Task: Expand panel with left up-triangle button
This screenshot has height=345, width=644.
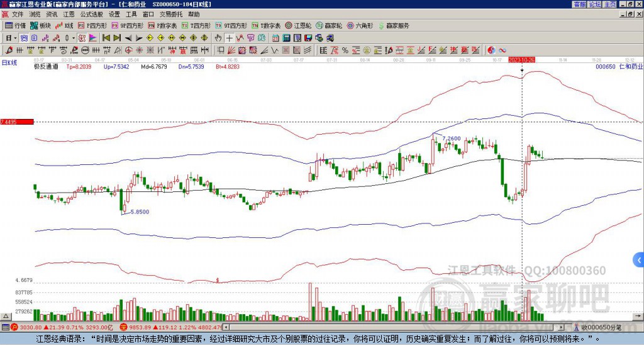Action: (5, 316)
